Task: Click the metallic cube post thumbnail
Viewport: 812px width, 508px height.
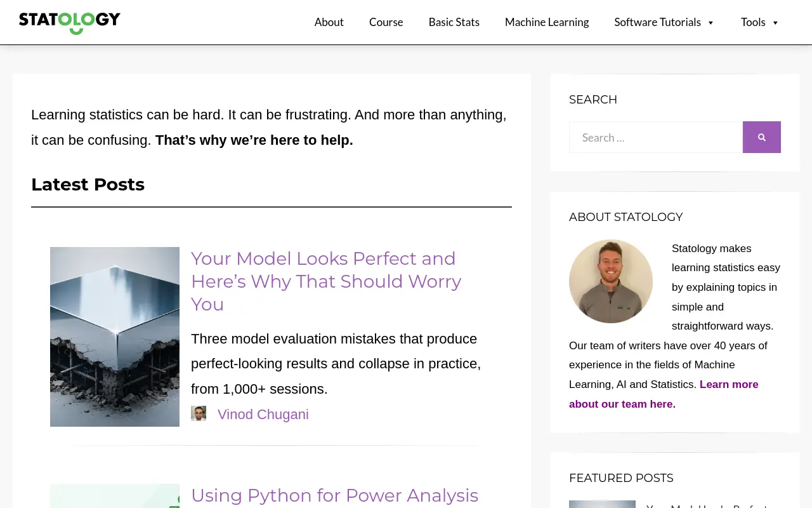Action: tap(115, 337)
